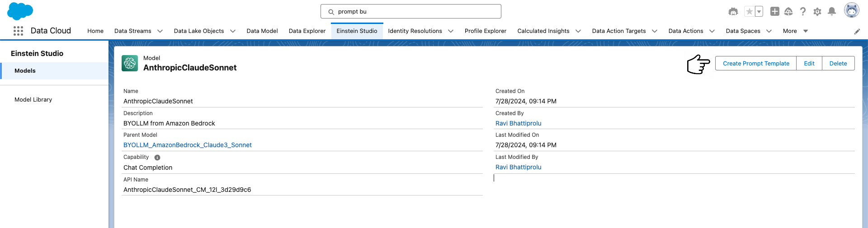
Task: Open the Data Streams tab
Action: pos(133,31)
